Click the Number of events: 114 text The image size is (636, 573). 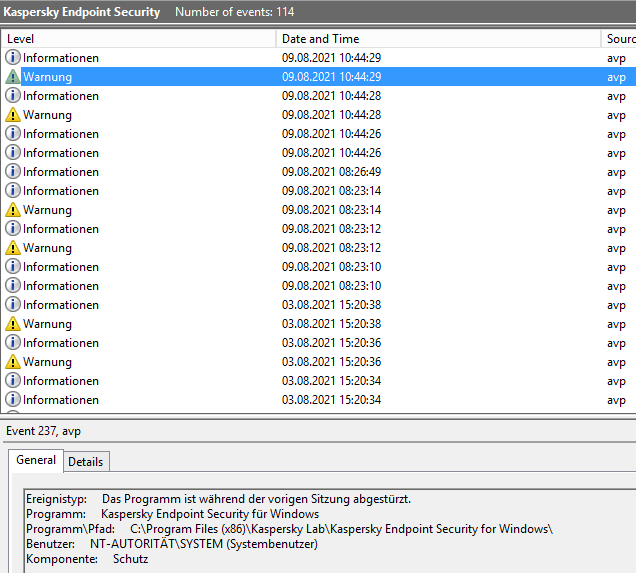click(x=234, y=12)
